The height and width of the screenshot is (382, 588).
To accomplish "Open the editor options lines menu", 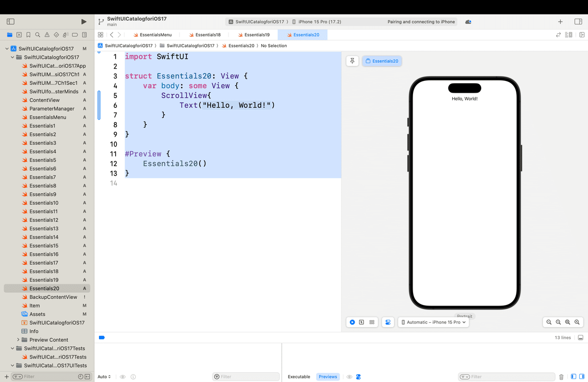I will pos(569,35).
